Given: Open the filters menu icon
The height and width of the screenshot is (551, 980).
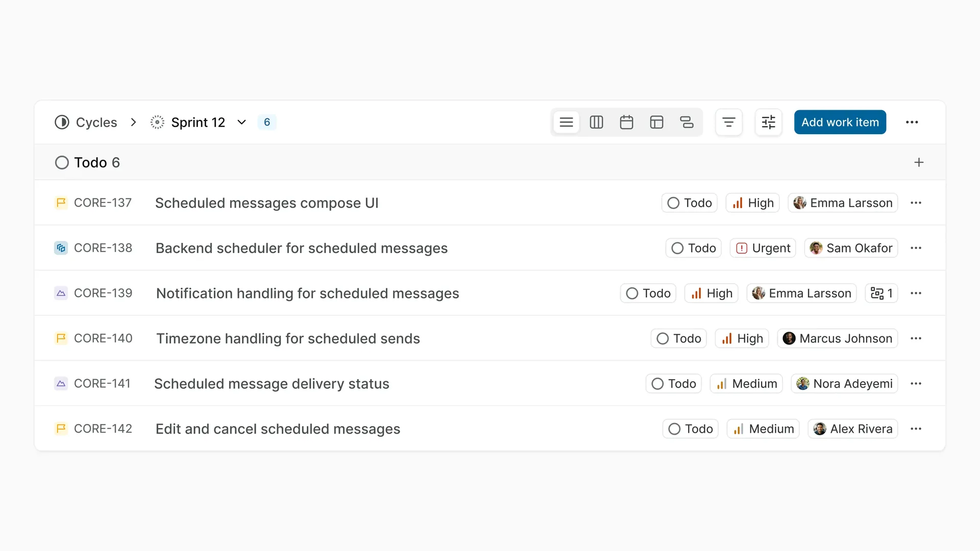Looking at the screenshot, I should pyautogui.click(x=729, y=122).
